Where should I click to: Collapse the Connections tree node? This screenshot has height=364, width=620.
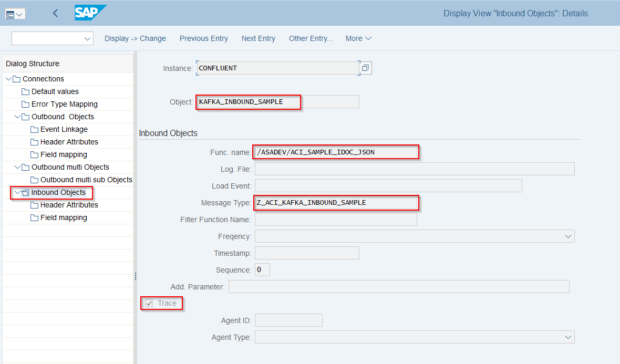(8, 79)
